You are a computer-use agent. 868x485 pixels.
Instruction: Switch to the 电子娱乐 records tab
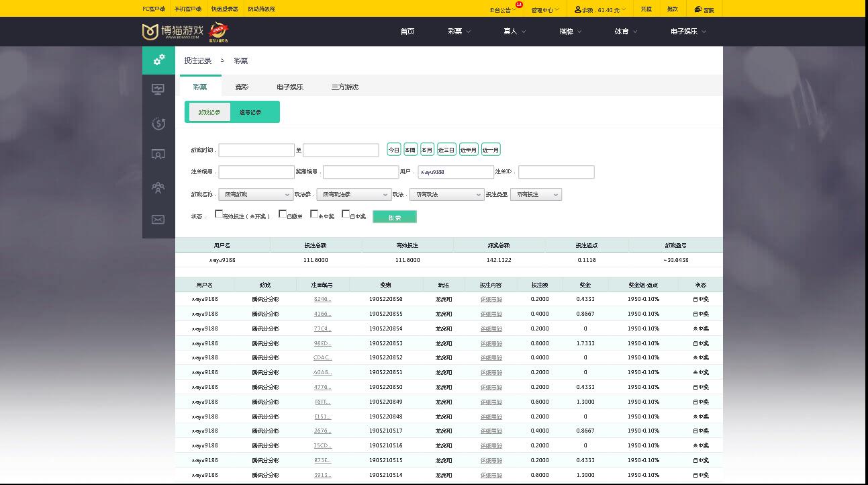(290, 87)
